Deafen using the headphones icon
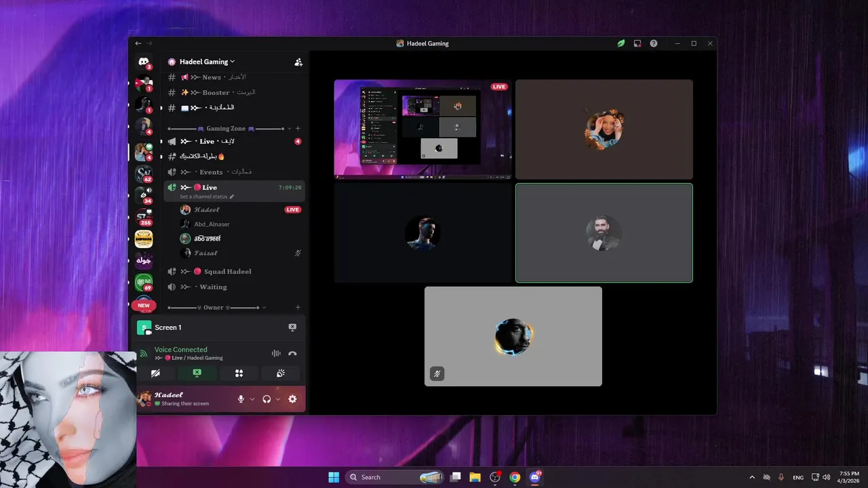The image size is (868, 488). [267, 399]
